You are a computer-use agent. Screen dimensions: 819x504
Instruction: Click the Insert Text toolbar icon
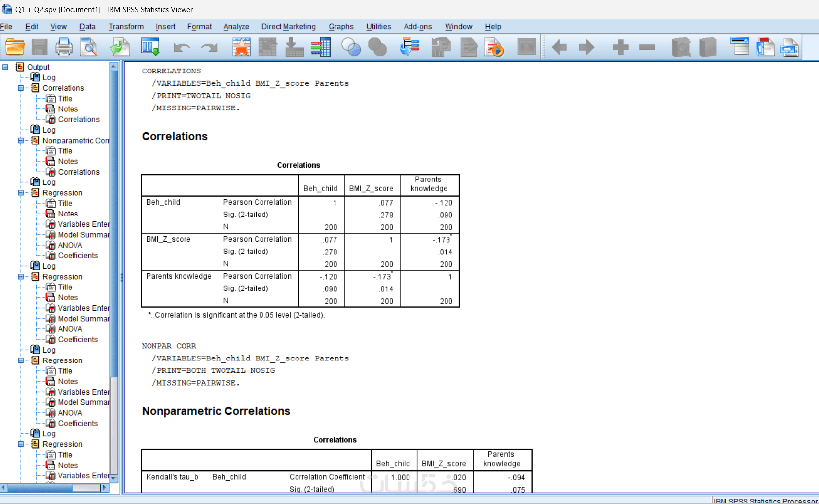[790, 47]
